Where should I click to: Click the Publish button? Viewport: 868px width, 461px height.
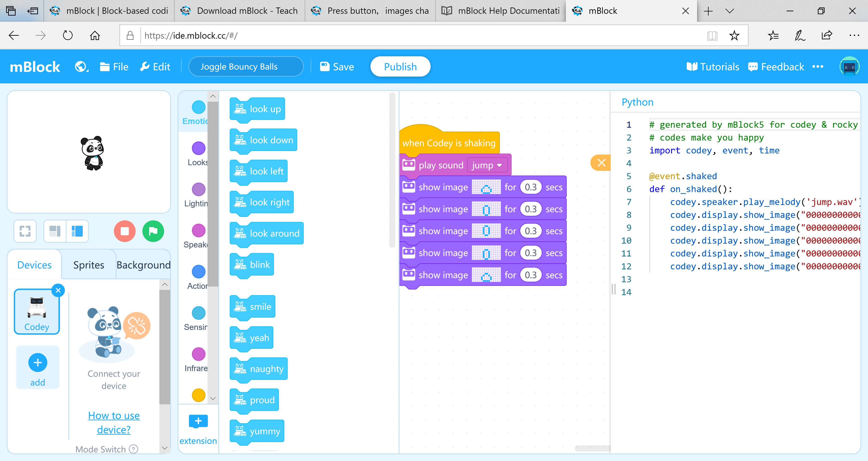[400, 67]
